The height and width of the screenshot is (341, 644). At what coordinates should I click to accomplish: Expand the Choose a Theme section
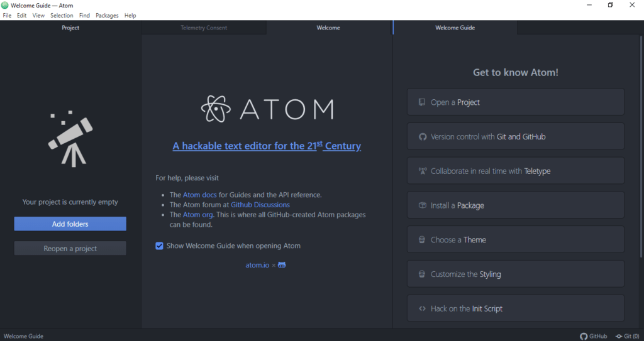[516, 240]
